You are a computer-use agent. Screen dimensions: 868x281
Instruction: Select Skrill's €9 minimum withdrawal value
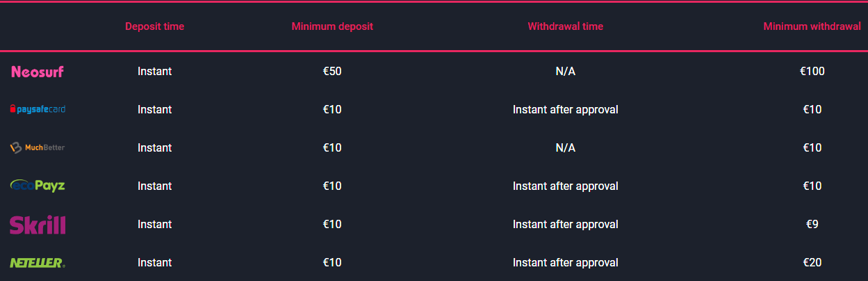click(x=812, y=224)
